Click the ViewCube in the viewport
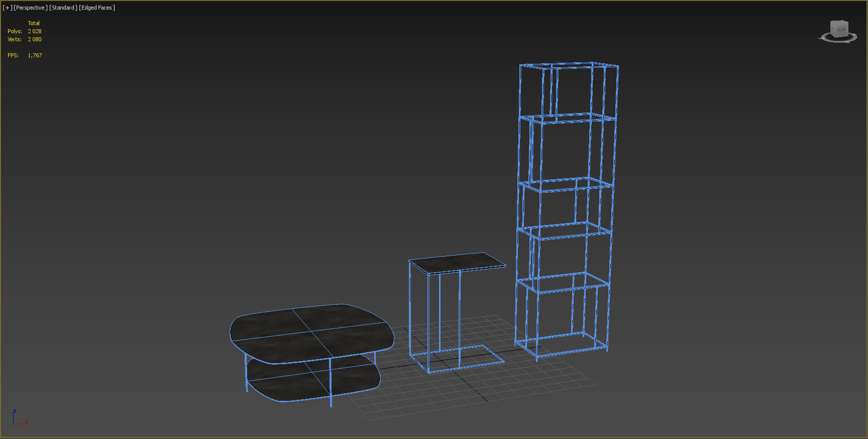 pyautogui.click(x=839, y=29)
